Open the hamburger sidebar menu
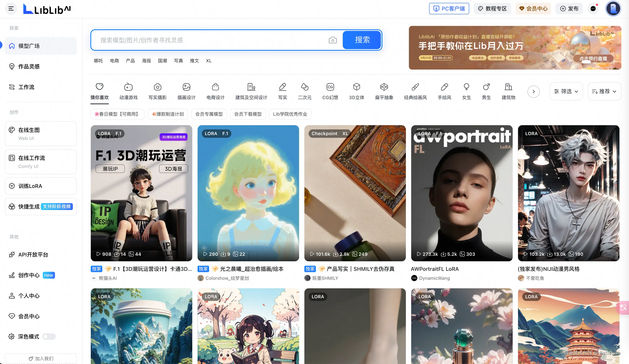This screenshot has width=629, height=364. coord(11,9)
